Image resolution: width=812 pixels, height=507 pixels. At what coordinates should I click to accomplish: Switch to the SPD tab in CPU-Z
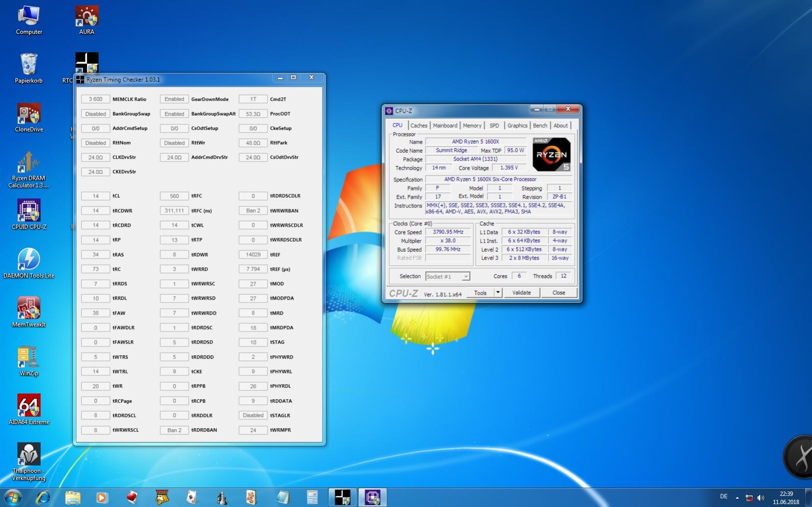494,126
